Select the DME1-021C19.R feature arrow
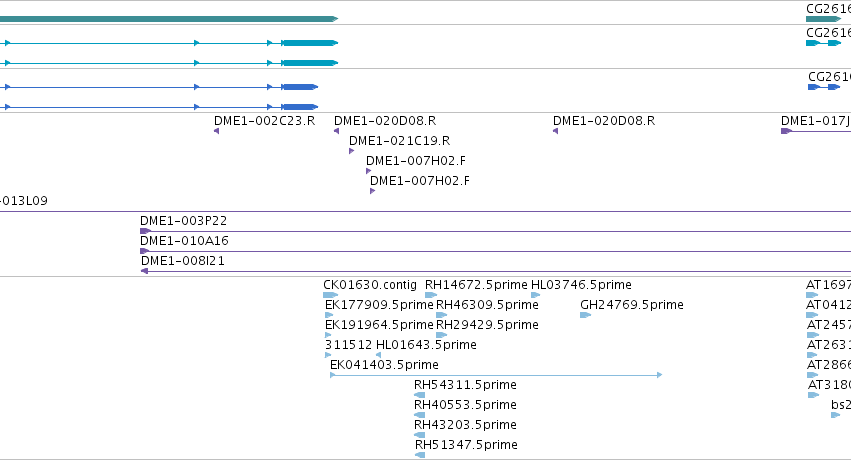851x460 pixels. coord(351,151)
